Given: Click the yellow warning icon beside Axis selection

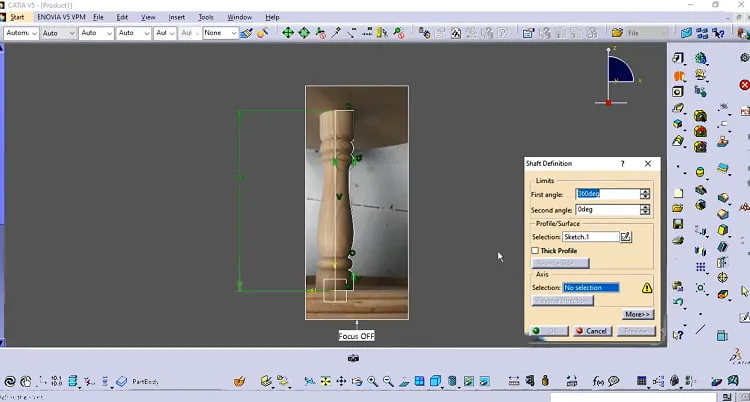Looking at the screenshot, I should [x=647, y=288].
